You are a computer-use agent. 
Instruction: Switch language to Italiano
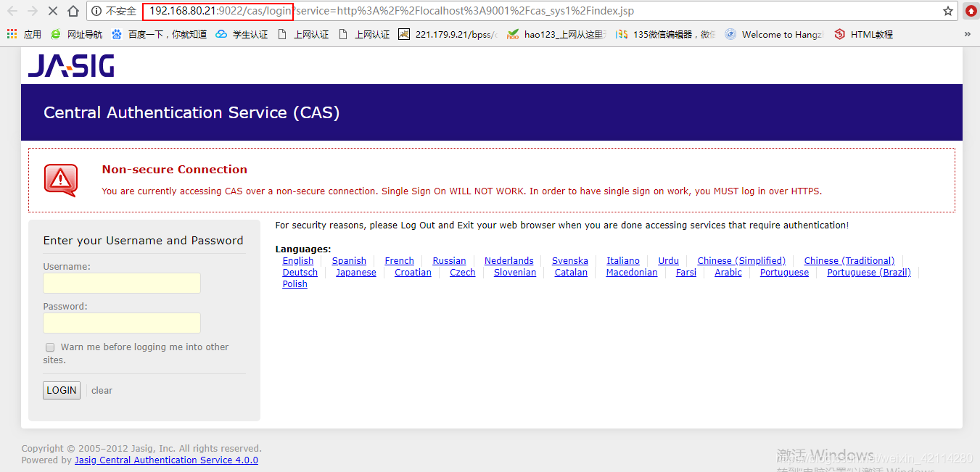click(623, 261)
